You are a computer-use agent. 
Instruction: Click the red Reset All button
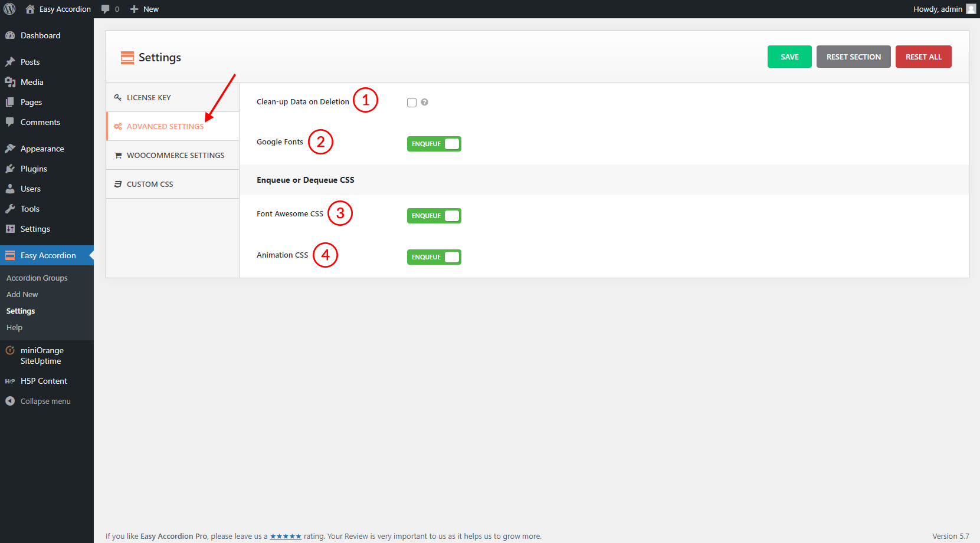click(923, 57)
